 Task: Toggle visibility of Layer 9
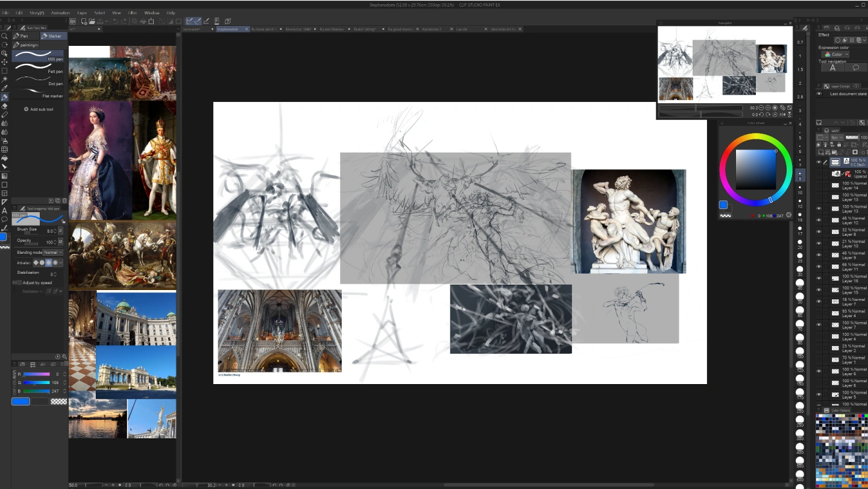819,256
